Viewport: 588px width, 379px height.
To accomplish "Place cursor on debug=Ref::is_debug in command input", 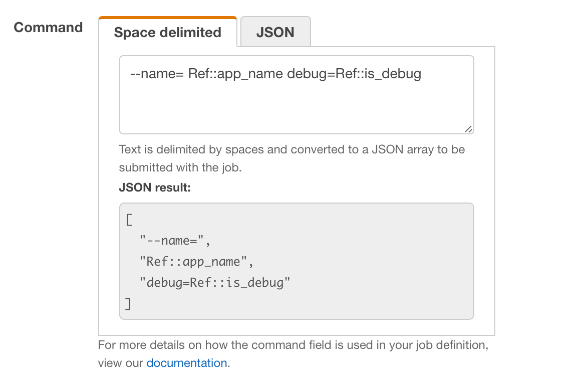I will 354,74.
